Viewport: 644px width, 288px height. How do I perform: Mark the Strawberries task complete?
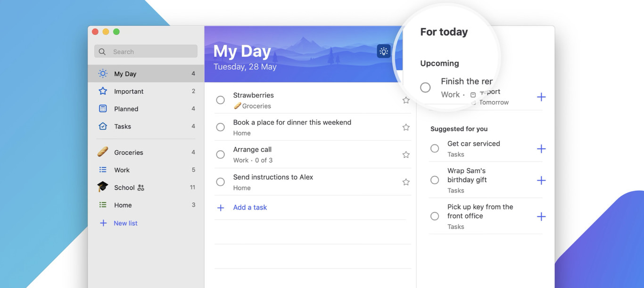[220, 100]
